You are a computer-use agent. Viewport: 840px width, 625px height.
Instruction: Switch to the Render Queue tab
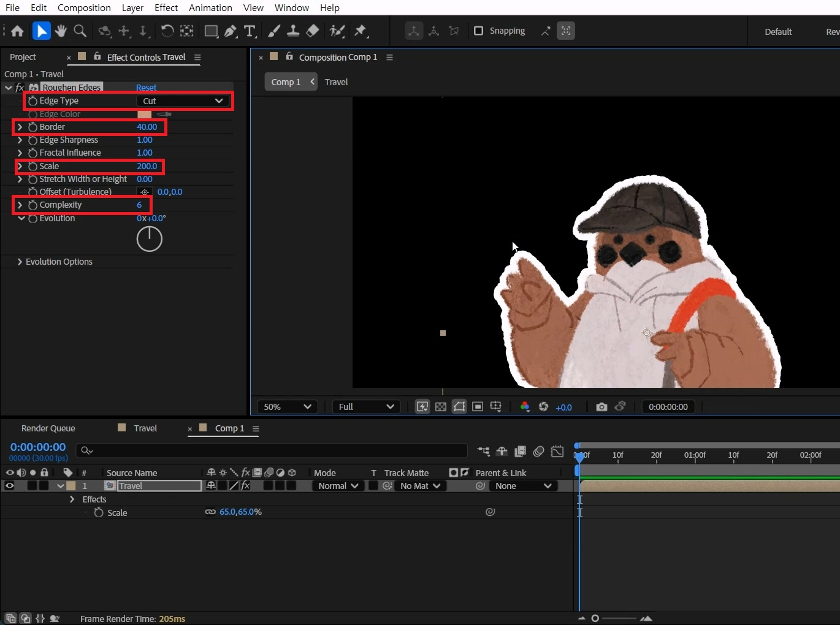point(48,428)
